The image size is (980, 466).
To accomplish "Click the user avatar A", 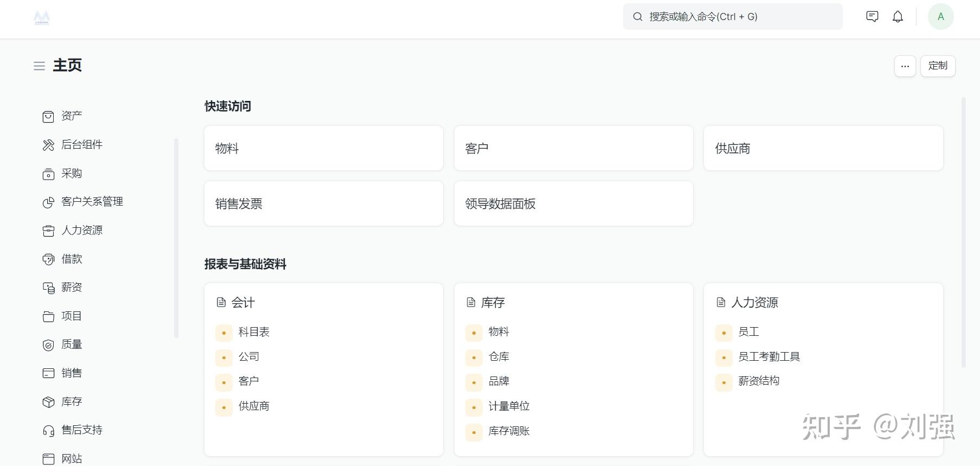I will pyautogui.click(x=940, y=17).
